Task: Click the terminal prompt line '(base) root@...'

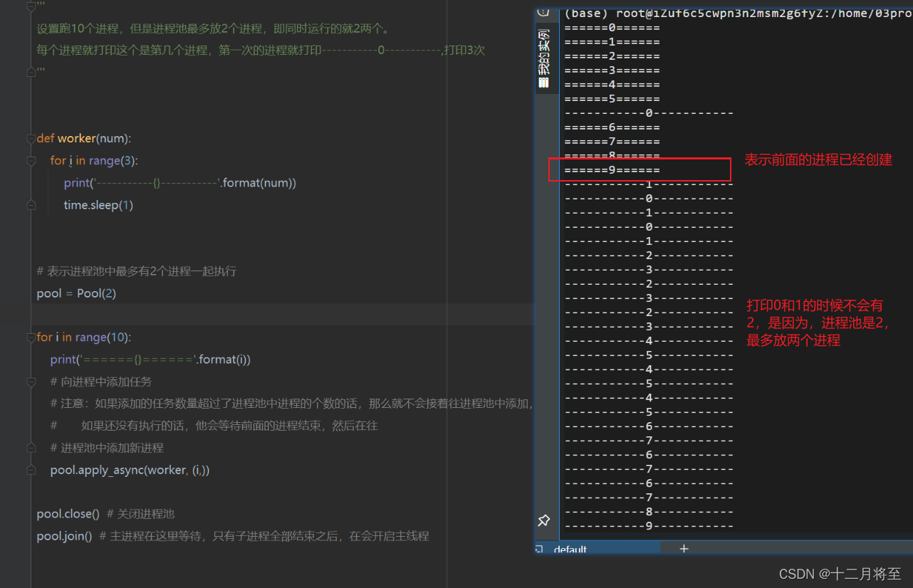Action: [737, 13]
